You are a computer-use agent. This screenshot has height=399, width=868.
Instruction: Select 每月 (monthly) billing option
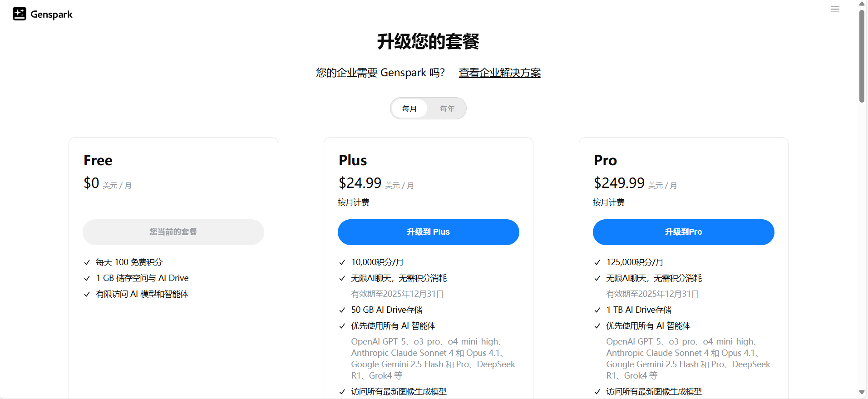coord(409,109)
